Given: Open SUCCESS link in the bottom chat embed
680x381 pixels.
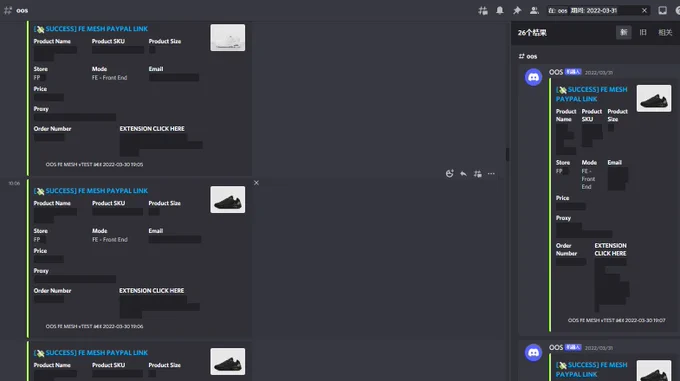Looking at the screenshot, I should tap(91, 353).
